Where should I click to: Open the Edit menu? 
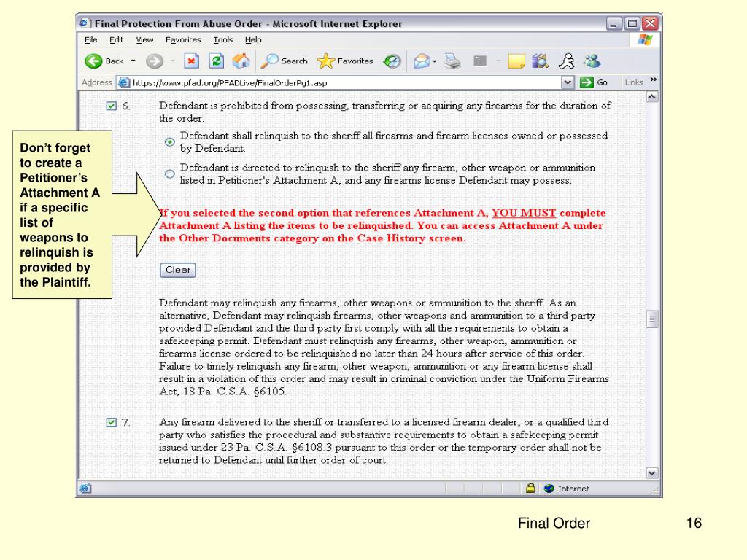pyautogui.click(x=116, y=40)
